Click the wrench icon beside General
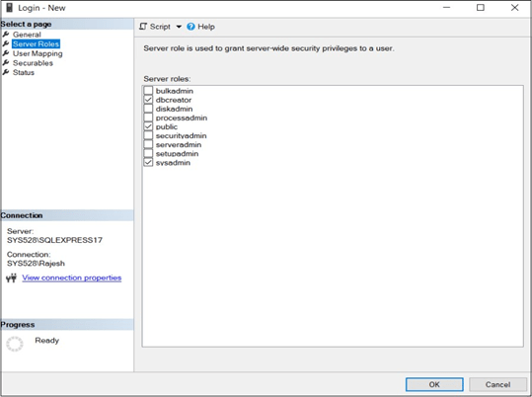The height and width of the screenshot is (397, 532). [x=6, y=35]
